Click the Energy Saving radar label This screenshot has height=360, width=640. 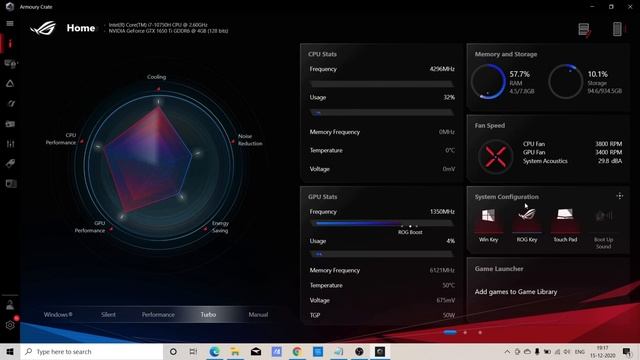coord(220,227)
